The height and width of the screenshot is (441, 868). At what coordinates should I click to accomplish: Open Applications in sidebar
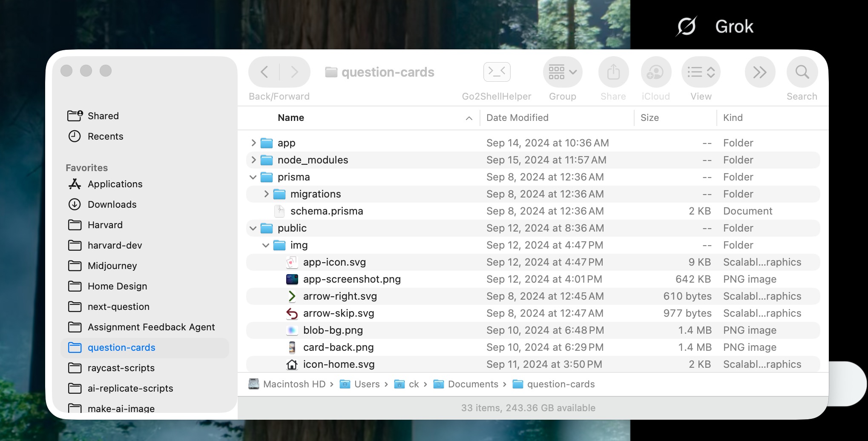coord(145,184)
